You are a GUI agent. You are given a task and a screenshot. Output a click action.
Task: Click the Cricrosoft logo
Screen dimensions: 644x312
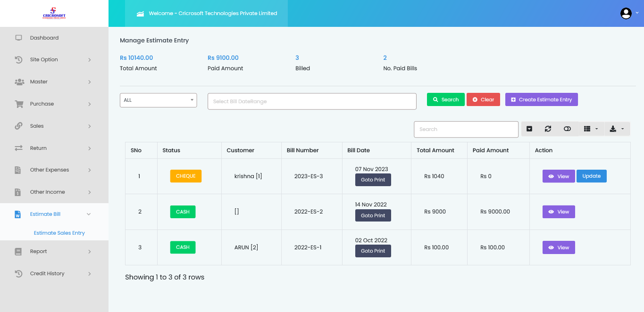54,13
